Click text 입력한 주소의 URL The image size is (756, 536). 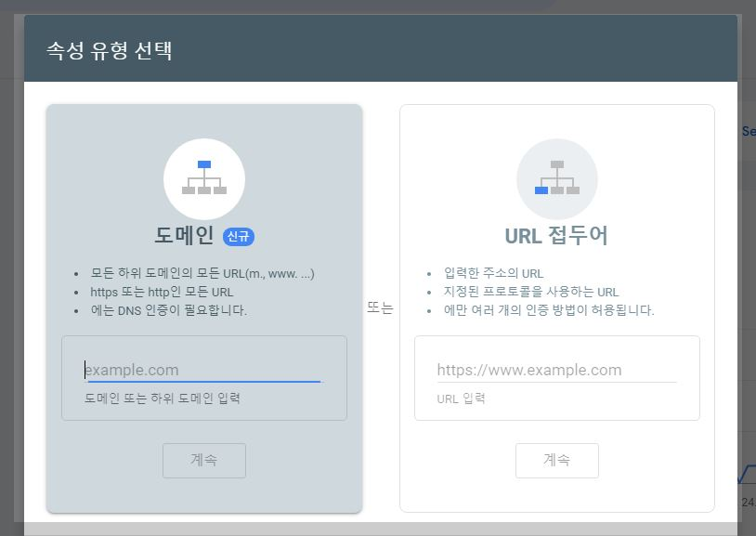[494, 273]
